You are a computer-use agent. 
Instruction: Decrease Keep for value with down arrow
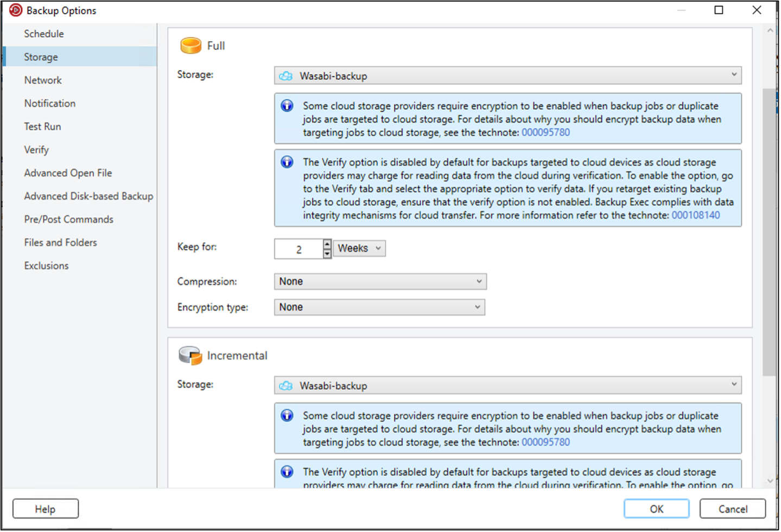[327, 254]
